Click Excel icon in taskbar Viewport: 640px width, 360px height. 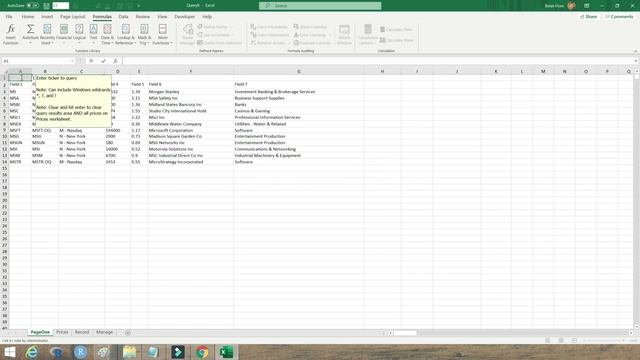[x=226, y=352]
